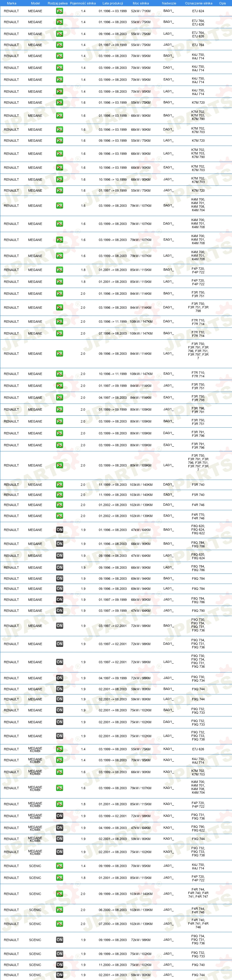Image resolution: width=232 pixels, height=980 pixels.
Task: Click the "07.1996 -> 08.2003" production years cell
Action: 113,333
